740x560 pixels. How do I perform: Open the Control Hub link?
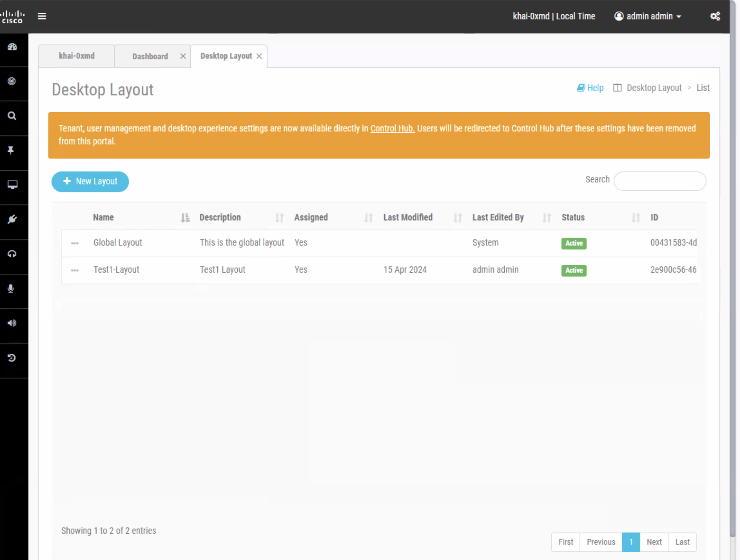tap(392, 128)
